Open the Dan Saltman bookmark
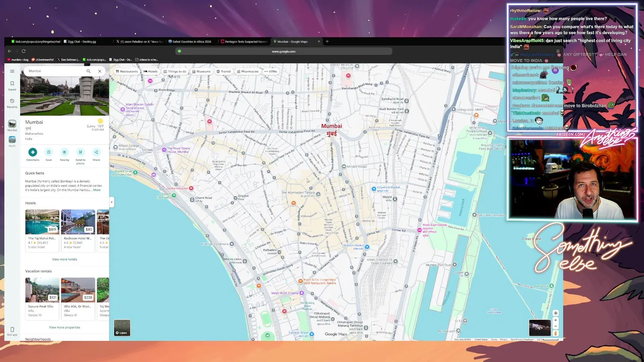This screenshot has width=644, height=362. [x=68, y=59]
